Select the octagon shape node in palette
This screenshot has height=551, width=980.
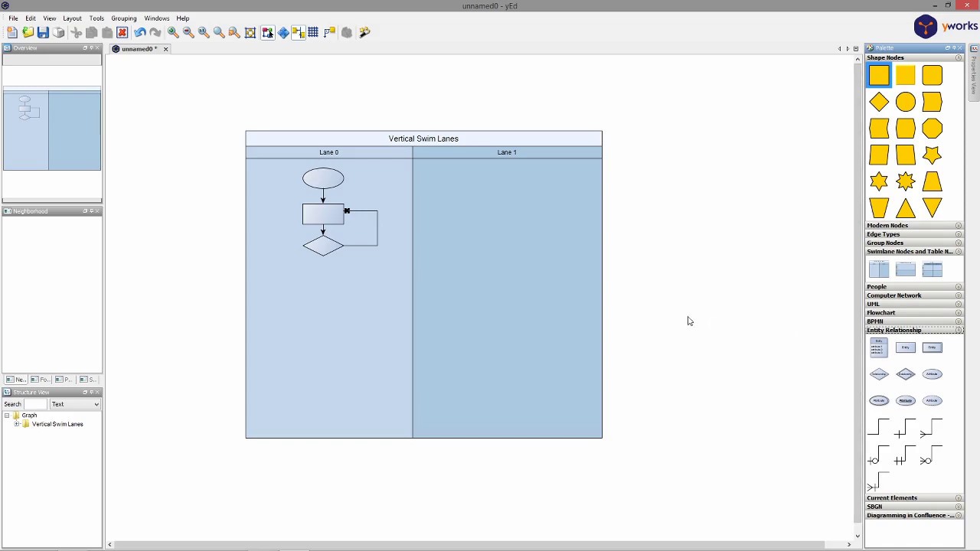point(932,129)
